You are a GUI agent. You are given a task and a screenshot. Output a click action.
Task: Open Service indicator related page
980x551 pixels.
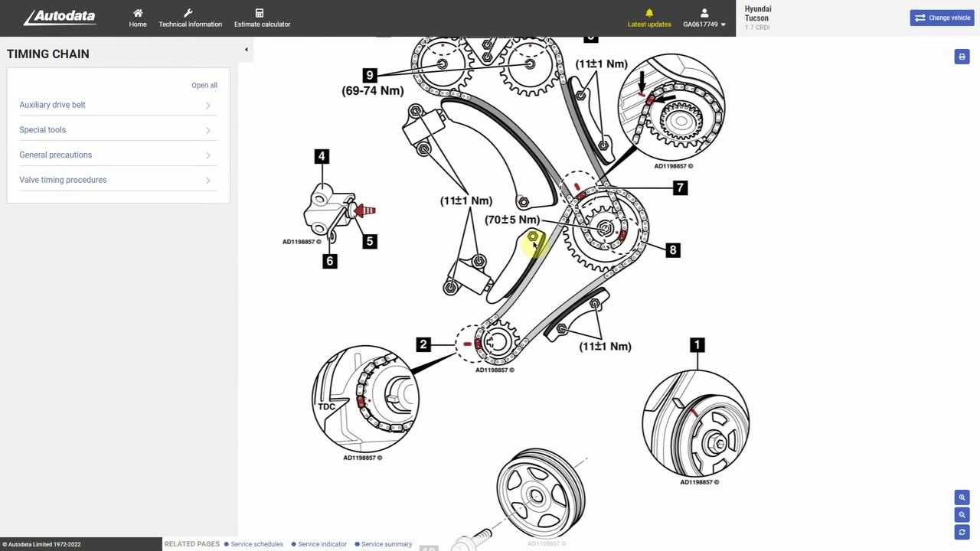pos(322,544)
